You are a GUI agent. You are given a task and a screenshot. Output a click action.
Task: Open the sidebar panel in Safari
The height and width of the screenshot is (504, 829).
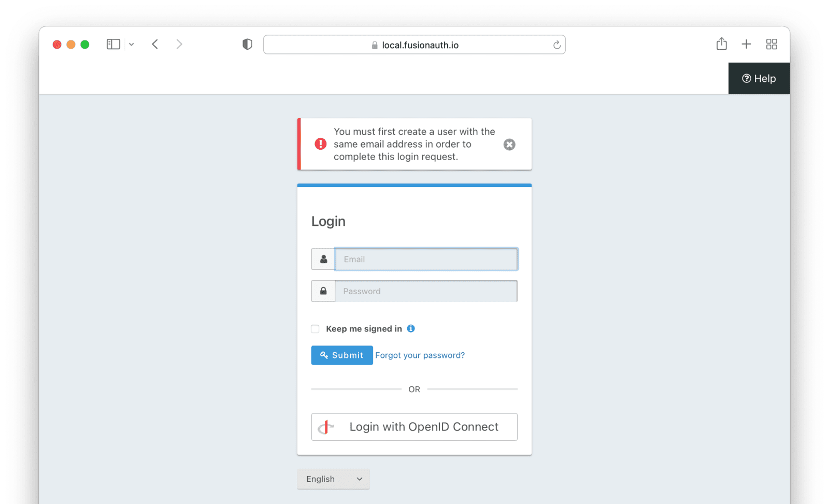coord(113,44)
